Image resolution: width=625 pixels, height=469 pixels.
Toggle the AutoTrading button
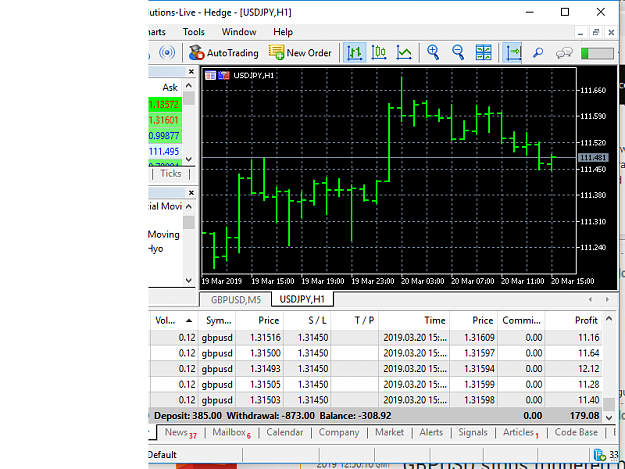point(223,53)
